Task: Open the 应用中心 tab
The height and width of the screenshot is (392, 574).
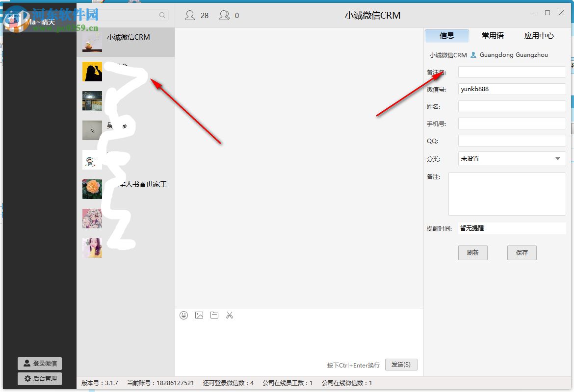Action: point(539,36)
